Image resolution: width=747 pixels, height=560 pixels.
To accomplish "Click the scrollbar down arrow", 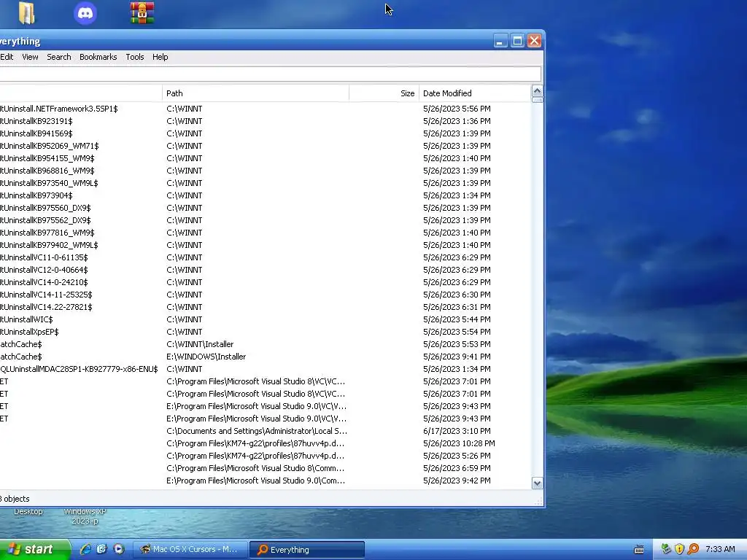I will [537, 483].
